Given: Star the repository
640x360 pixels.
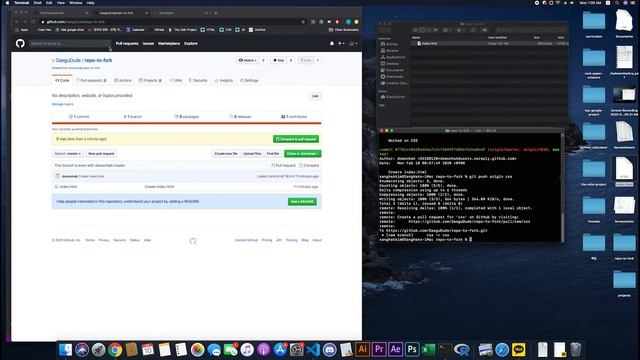Looking at the screenshot, I should click(x=279, y=60).
